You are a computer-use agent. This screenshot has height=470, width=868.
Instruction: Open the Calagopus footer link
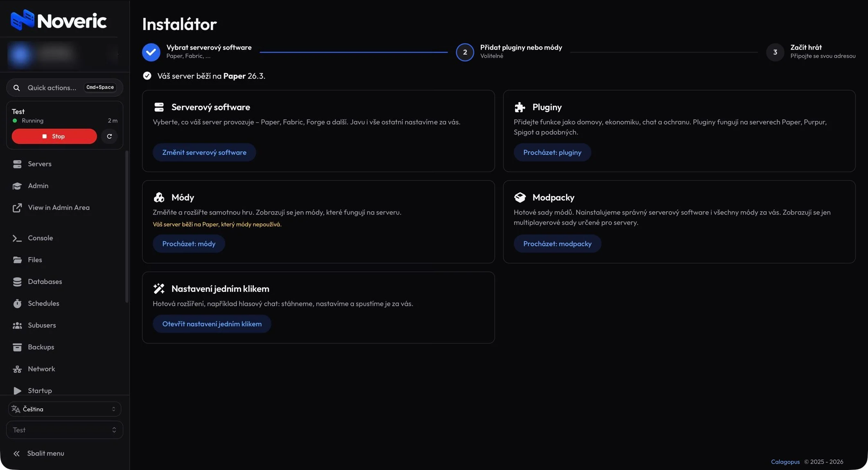click(x=785, y=462)
